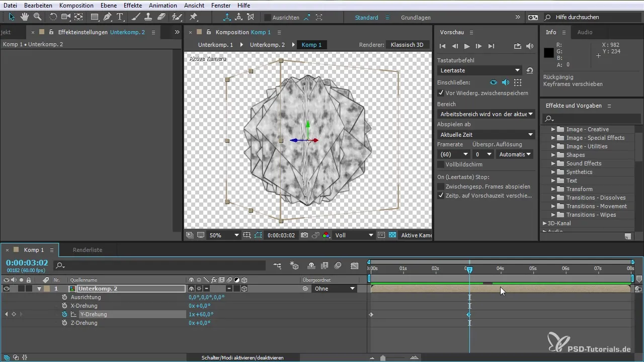Uncheck Vor Wiederg. zwischenspeichern
Screen dimensions: 644x362
tap(441, 93)
